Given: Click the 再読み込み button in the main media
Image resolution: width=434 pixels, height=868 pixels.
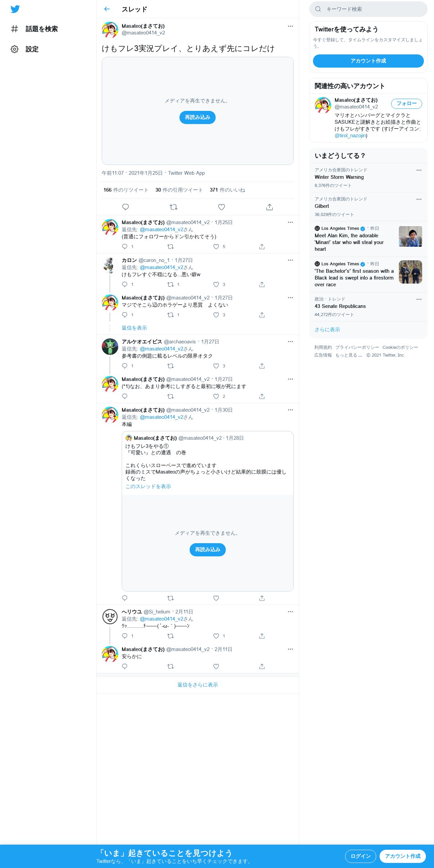Looking at the screenshot, I should pyautogui.click(x=197, y=117).
